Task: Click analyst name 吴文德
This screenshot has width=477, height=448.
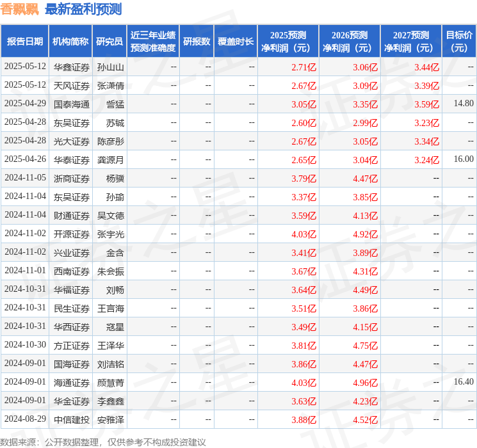Action: coord(110,216)
